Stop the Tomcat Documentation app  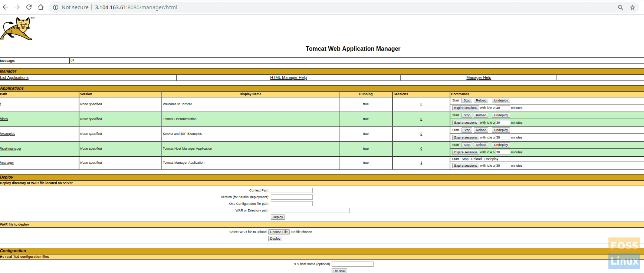(x=467, y=115)
